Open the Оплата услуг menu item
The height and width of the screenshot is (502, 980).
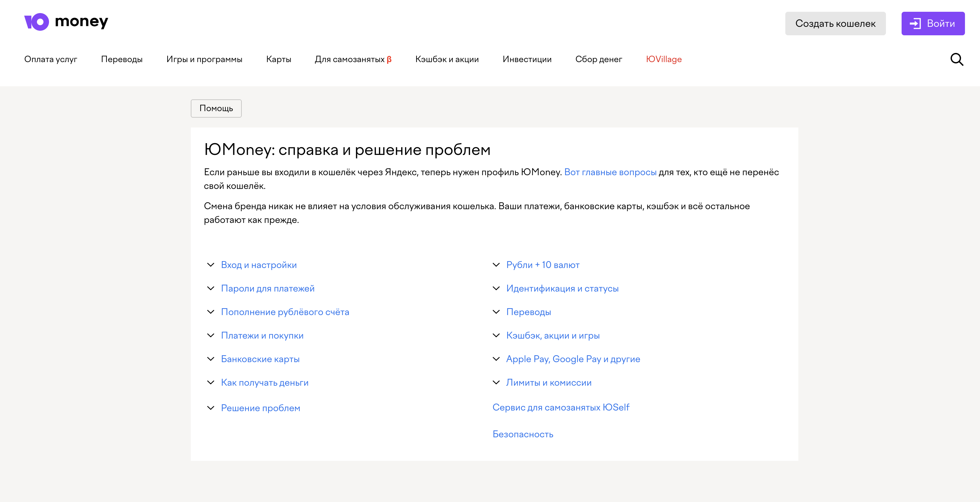click(x=51, y=59)
